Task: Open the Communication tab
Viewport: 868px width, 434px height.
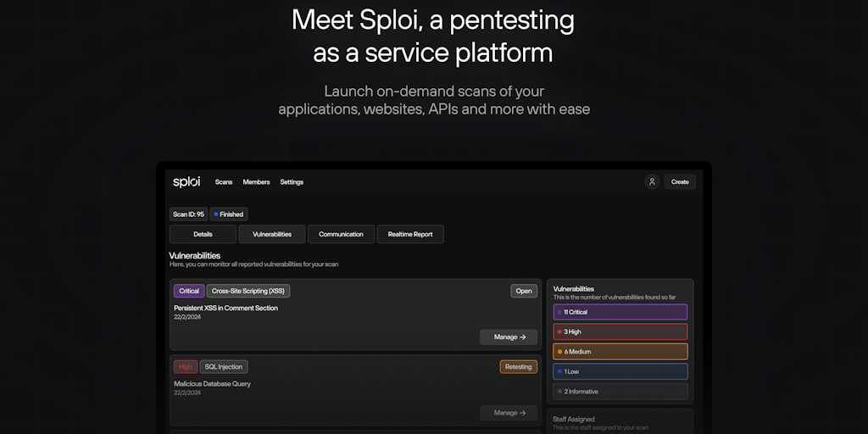Action: (341, 234)
